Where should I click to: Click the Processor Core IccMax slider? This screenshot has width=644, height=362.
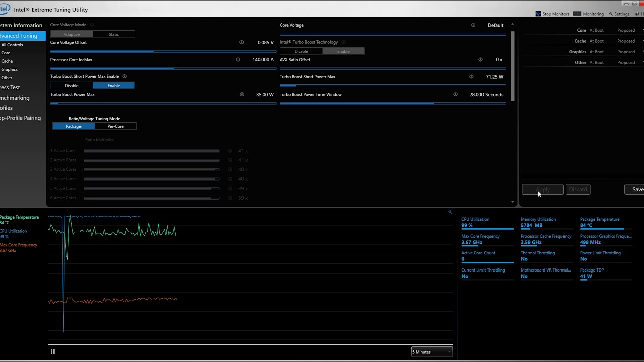point(163,68)
